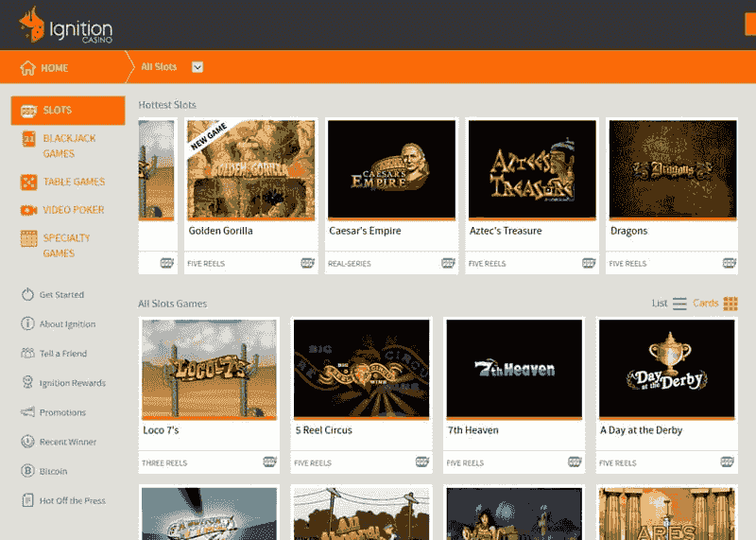This screenshot has width=756, height=540.
Task: Click the About Ignition info icon
Action: 27,324
